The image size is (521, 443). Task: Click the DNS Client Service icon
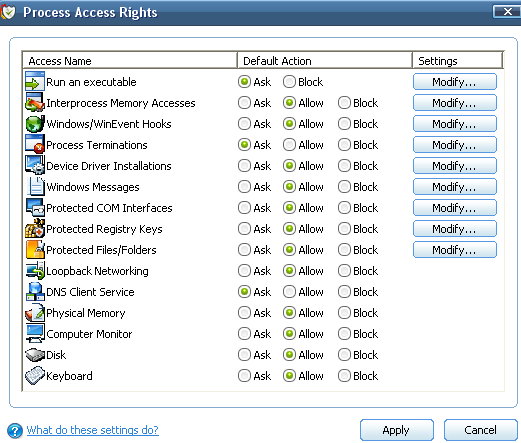[35, 291]
